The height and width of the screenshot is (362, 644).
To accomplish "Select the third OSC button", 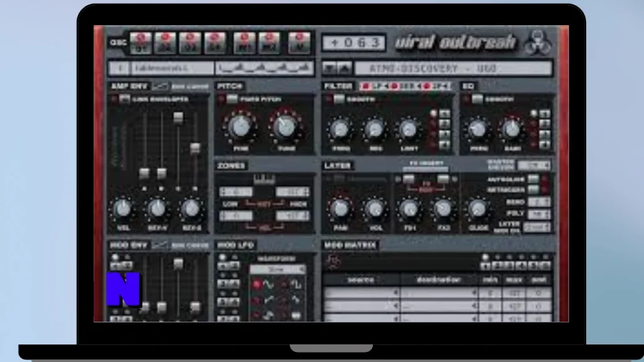I will 190,43.
